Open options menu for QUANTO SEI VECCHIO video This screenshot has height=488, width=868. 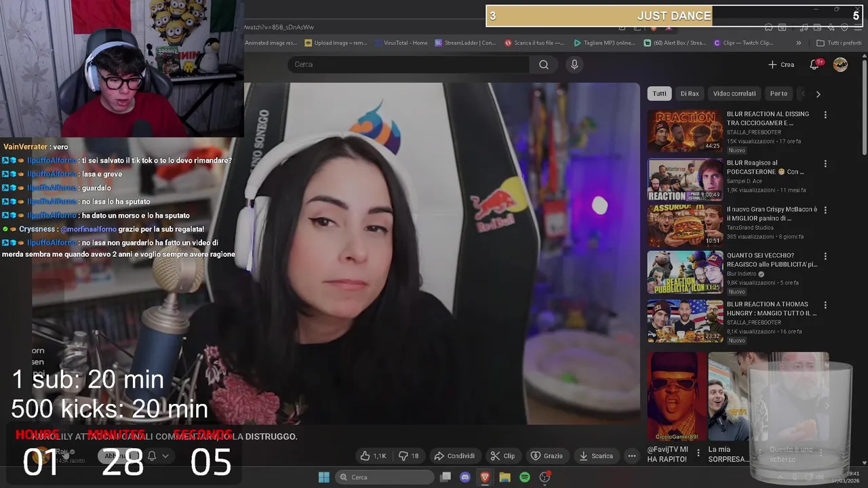[825, 257]
